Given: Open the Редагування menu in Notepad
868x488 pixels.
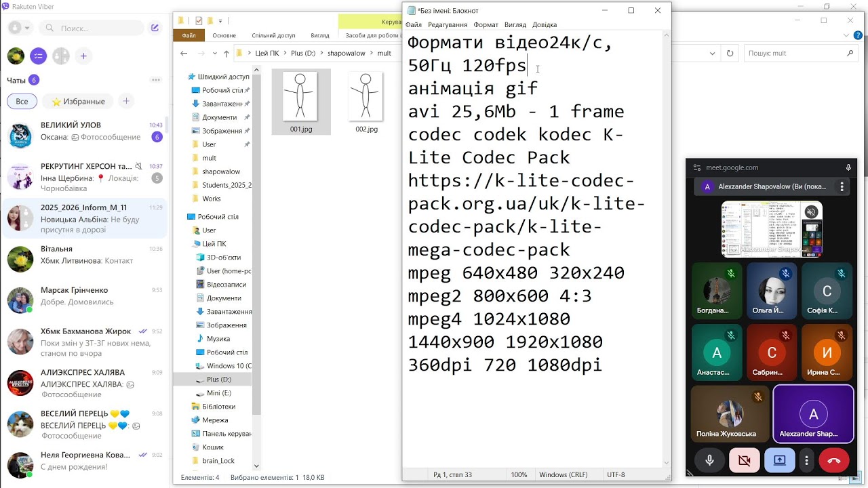Looking at the screenshot, I should (x=447, y=25).
